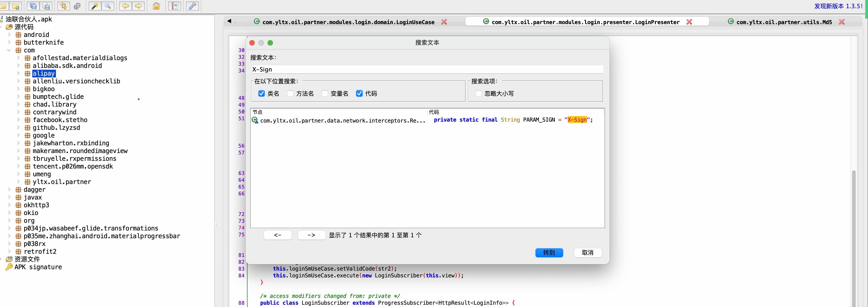Enable the 方法名 search option
The width and height of the screenshot is (868, 307).
click(x=290, y=93)
